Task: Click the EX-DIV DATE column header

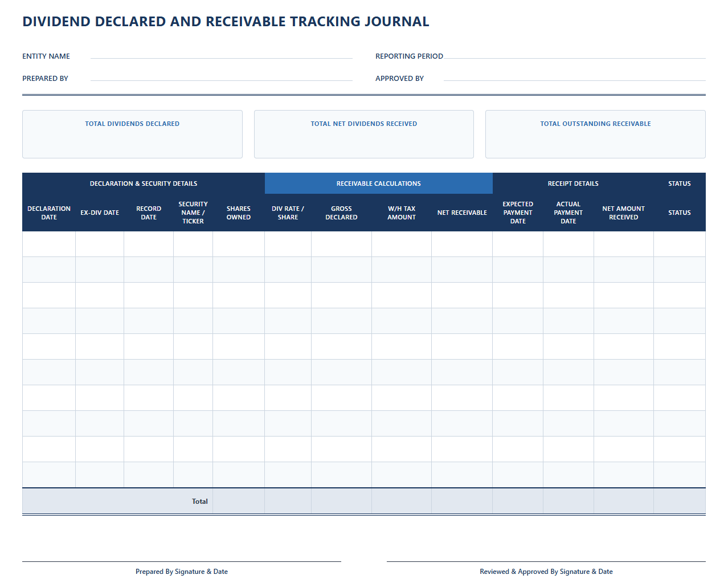Action: [100, 213]
